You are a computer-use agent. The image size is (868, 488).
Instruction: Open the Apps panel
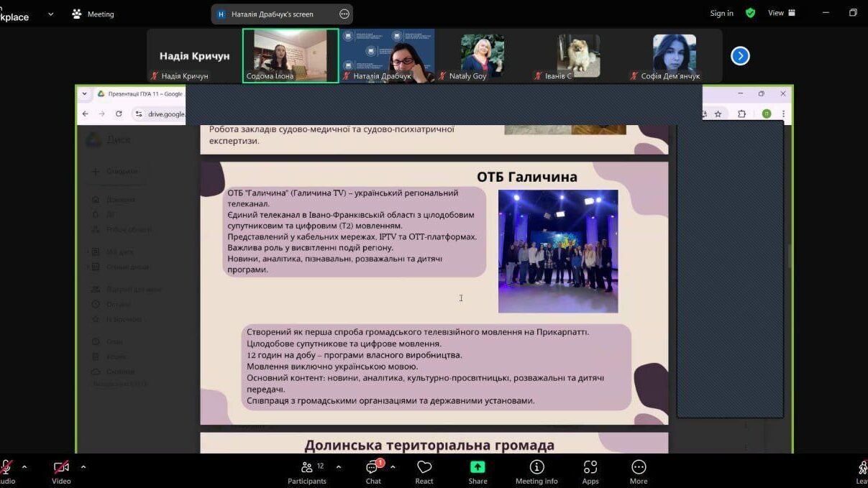pos(590,471)
